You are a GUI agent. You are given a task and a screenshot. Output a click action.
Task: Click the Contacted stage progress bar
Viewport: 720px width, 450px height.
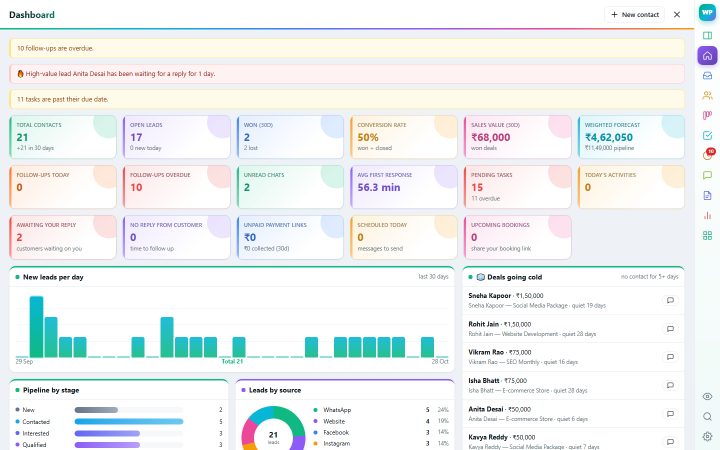(x=129, y=422)
